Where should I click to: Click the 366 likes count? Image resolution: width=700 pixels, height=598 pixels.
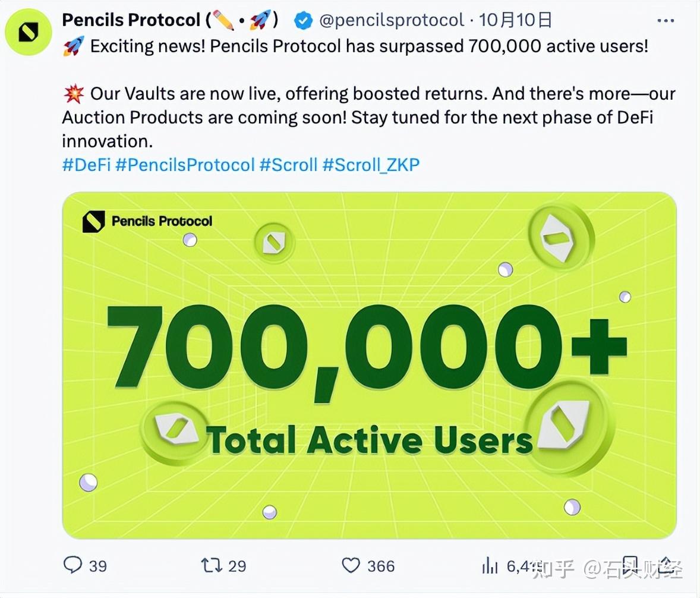[x=383, y=566]
